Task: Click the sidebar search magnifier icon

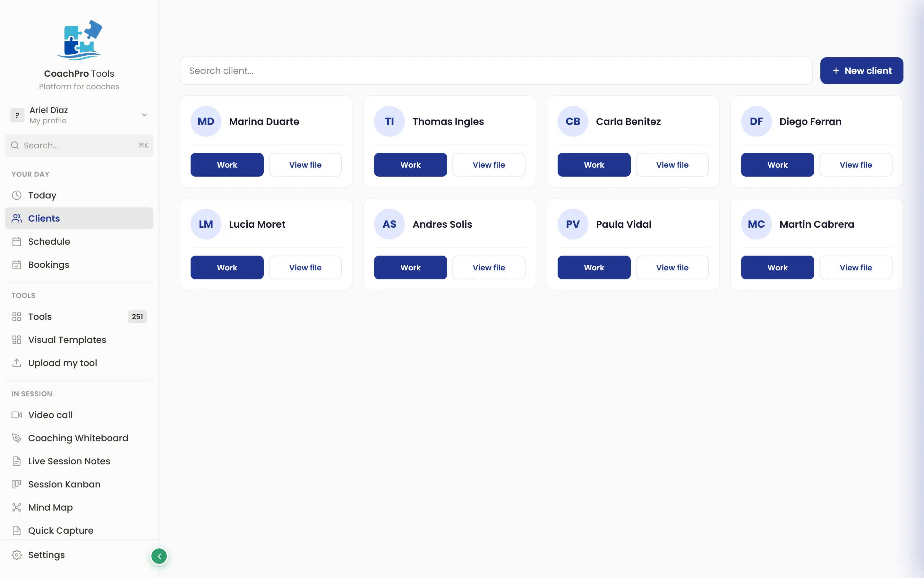Action: tap(15, 145)
